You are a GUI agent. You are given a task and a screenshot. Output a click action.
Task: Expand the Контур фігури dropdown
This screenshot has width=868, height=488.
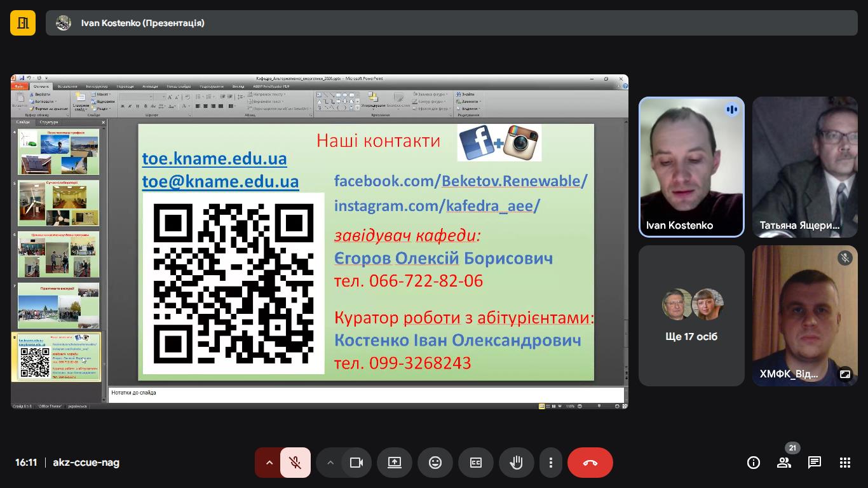(430, 102)
